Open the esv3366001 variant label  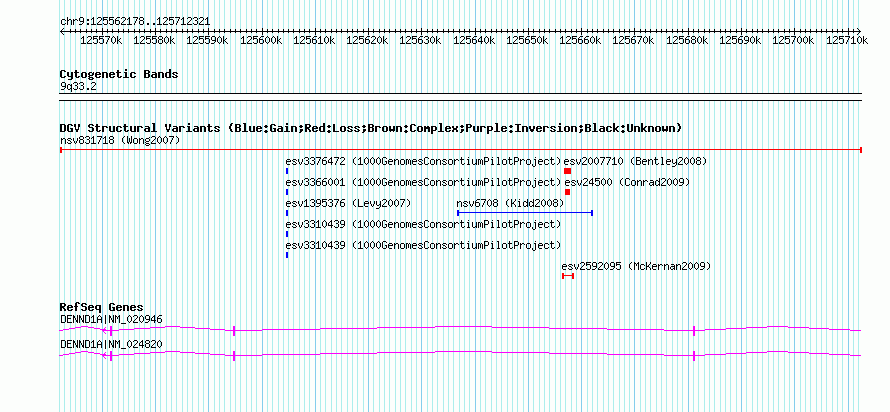tap(423, 183)
